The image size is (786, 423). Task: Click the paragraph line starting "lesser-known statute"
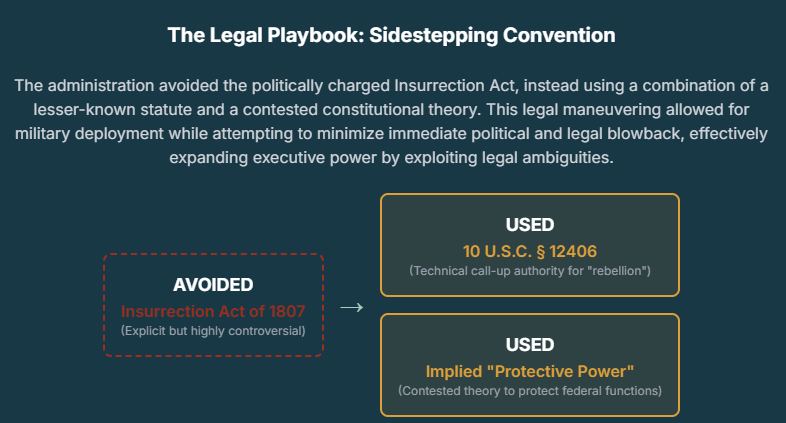(392, 109)
